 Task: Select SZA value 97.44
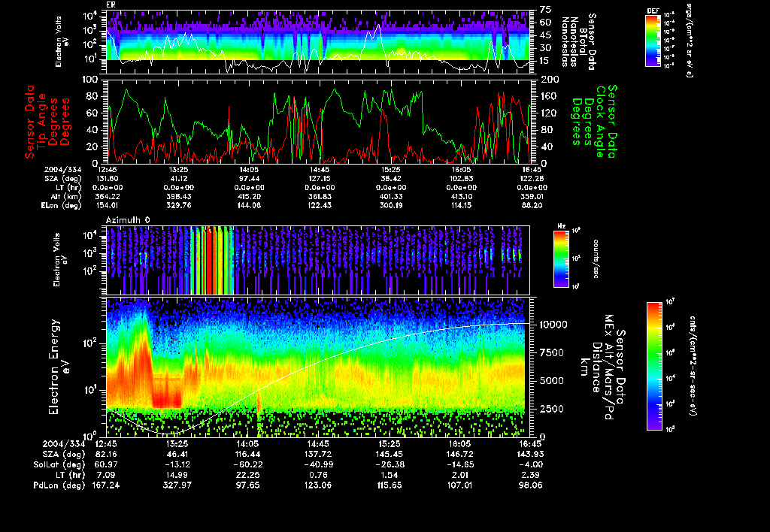click(x=249, y=179)
